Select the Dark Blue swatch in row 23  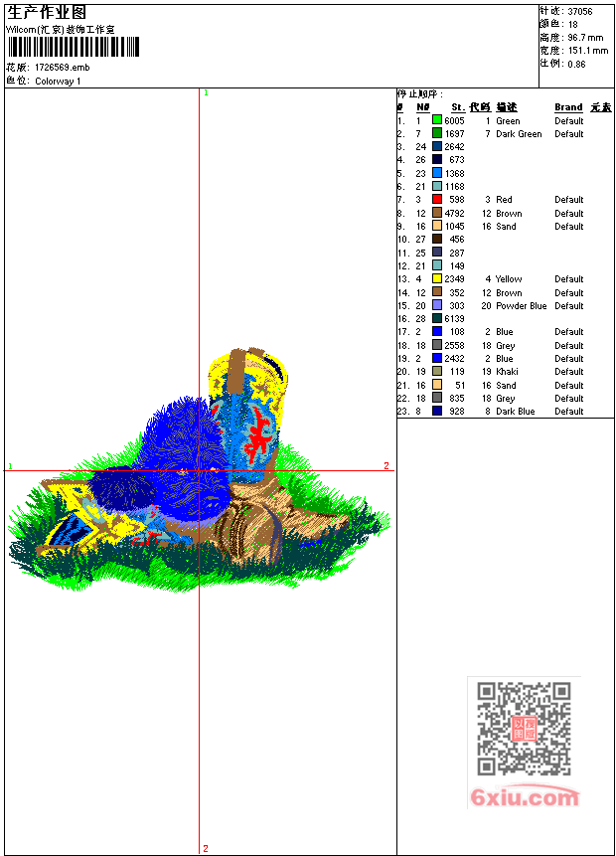coord(437,412)
